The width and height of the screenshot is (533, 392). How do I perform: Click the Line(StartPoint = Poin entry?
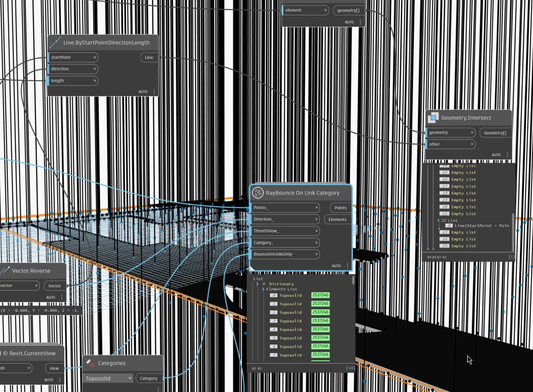click(x=482, y=226)
